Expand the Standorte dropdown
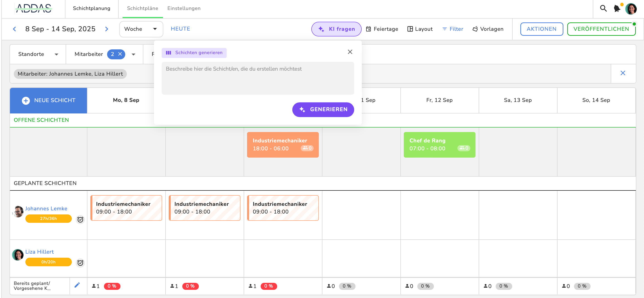The image size is (644, 298). point(38,54)
